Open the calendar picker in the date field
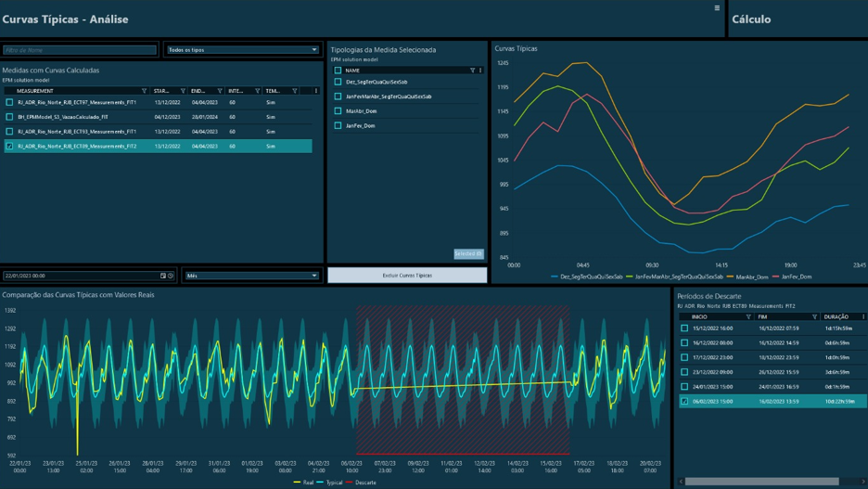868x489 pixels. (163, 276)
